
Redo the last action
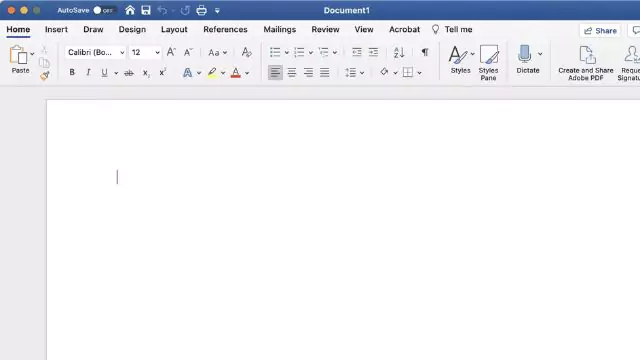[x=185, y=10]
